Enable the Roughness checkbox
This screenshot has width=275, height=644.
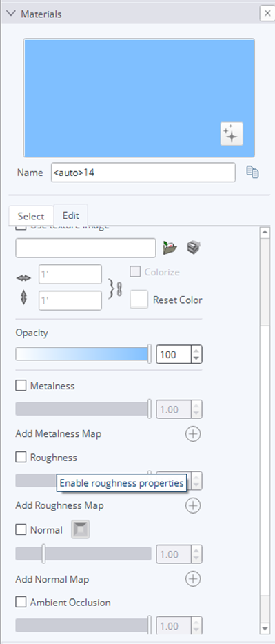click(21, 457)
